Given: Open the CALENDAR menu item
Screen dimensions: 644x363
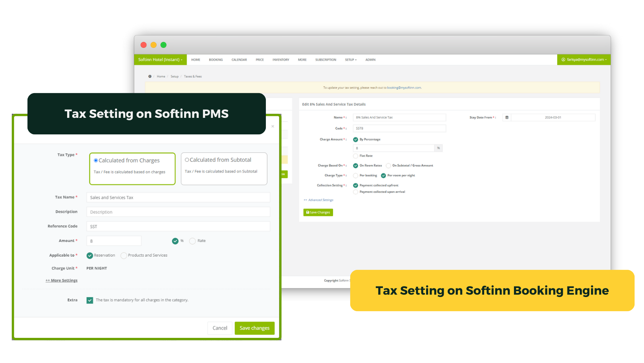Looking at the screenshot, I should (239, 60).
